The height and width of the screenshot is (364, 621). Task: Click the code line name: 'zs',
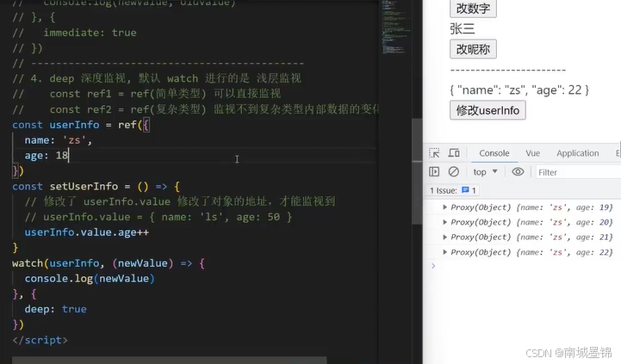point(59,140)
